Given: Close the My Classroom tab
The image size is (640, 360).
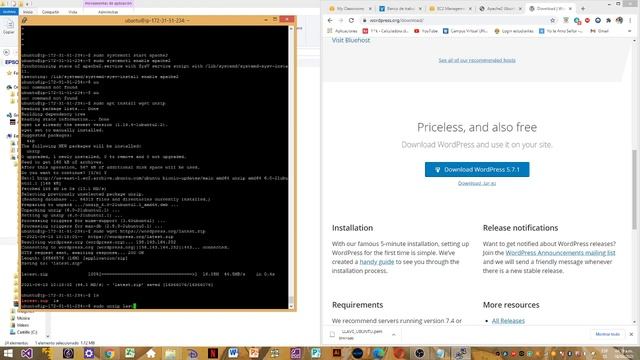Looking at the screenshot, I should pos(370,9).
